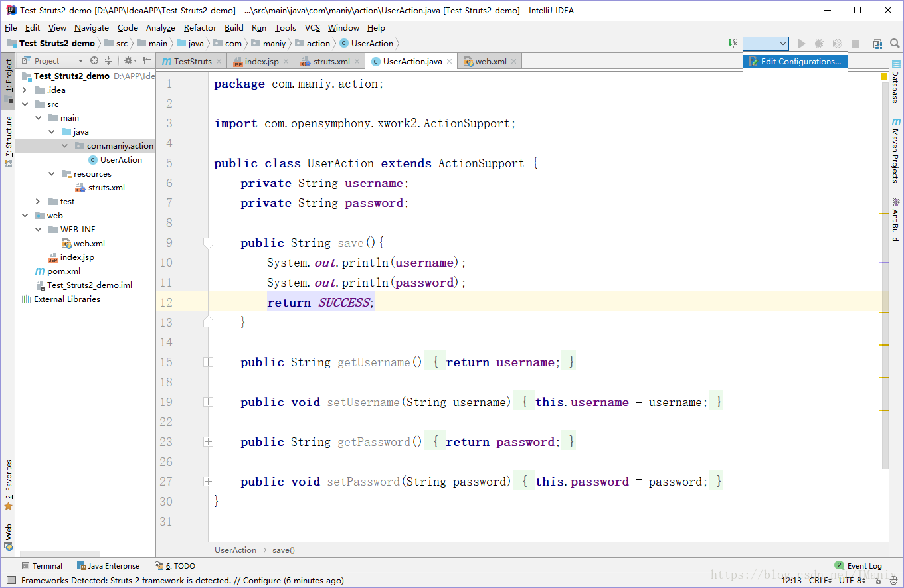Viewport: 904px width, 588px height.
Task: Expand the test folder
Action: click(38, 202)
